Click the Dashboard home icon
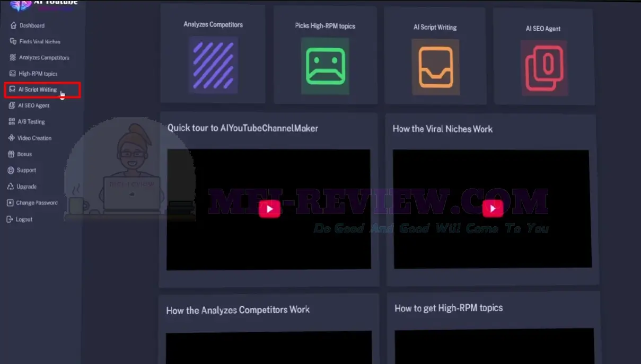 (x=13, y=25)
